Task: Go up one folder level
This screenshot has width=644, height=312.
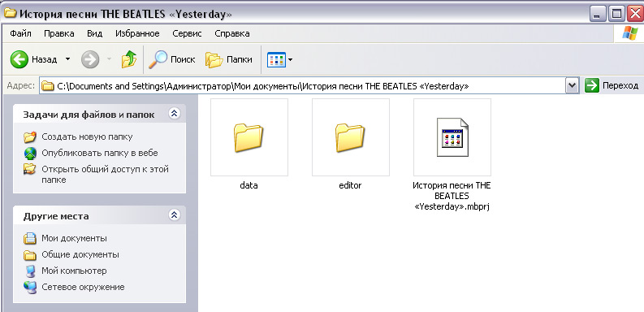Action: (129, 59)
